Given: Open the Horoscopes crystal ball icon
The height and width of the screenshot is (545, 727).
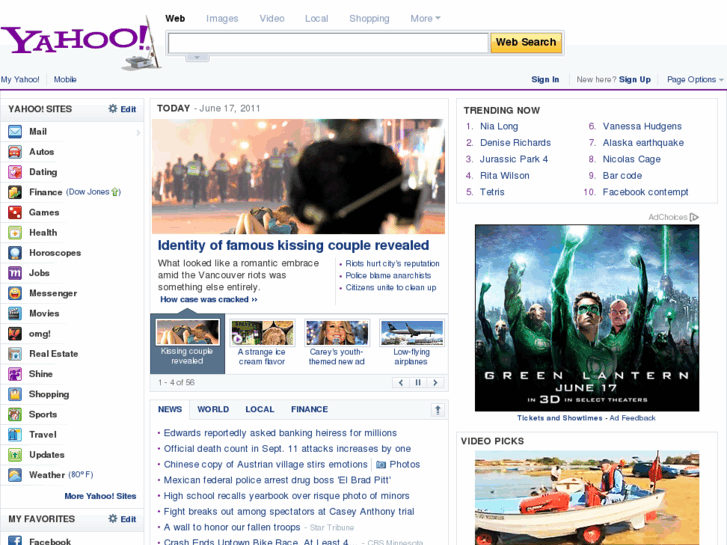Looking at the screenshot, I should click(15, 253).
